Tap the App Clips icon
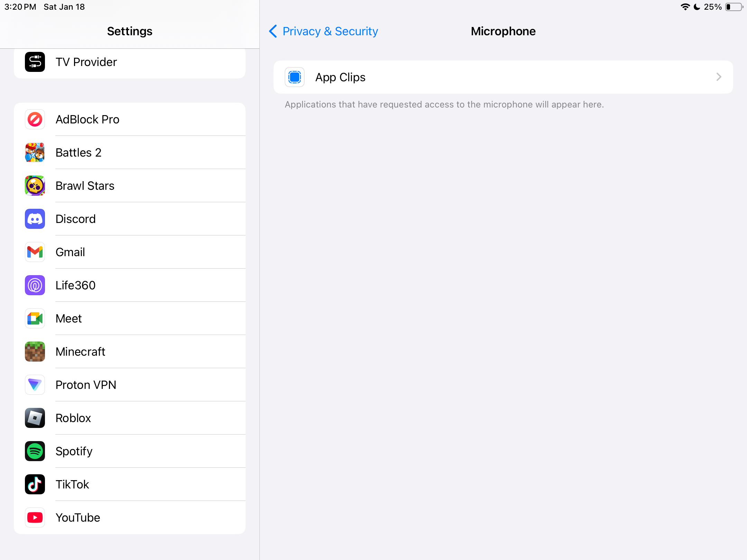The width and height of the screenshot is (747, 560). pos(295,77)
